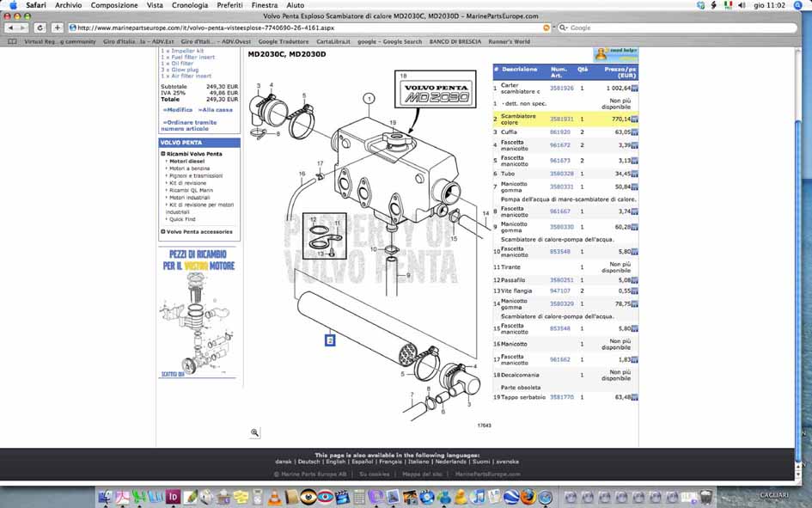Click the Modifica cart link
Image resolution: width=812 pixels, height=508 pixels.
178,110
